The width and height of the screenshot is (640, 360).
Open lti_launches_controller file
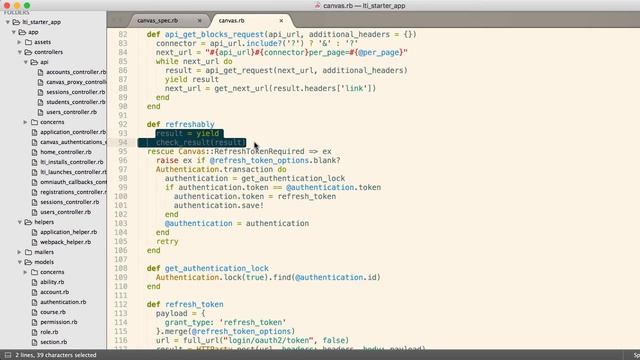click(x=73, y=172)
